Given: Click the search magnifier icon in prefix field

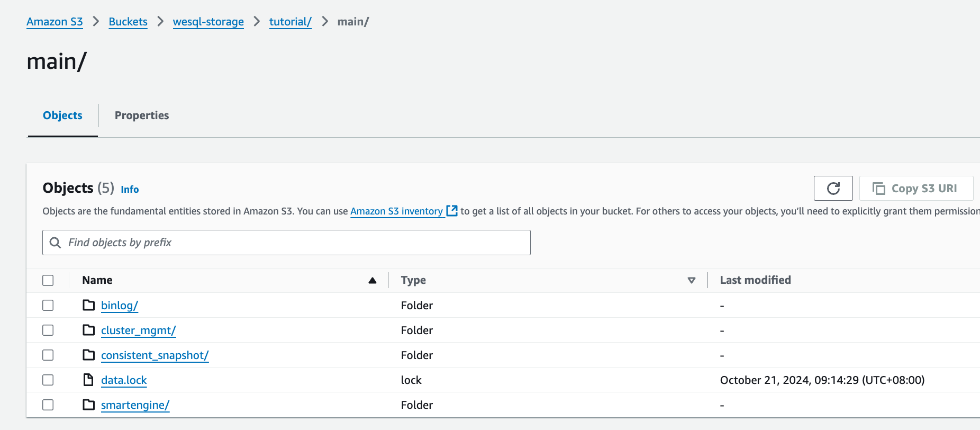Looking at the screenshot, I should 55,243.
